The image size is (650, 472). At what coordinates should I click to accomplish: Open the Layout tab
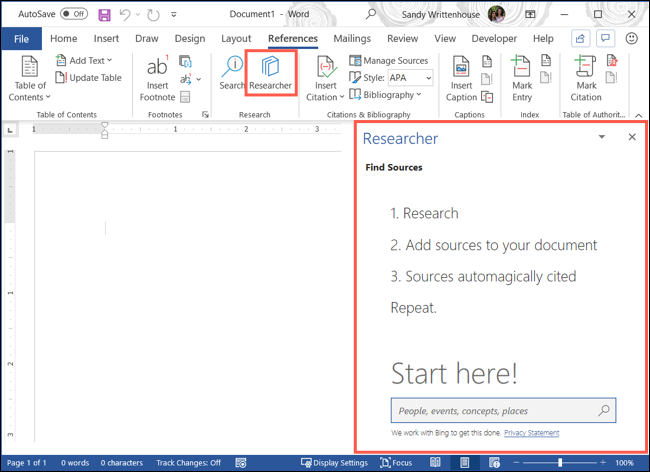(236, 39)
